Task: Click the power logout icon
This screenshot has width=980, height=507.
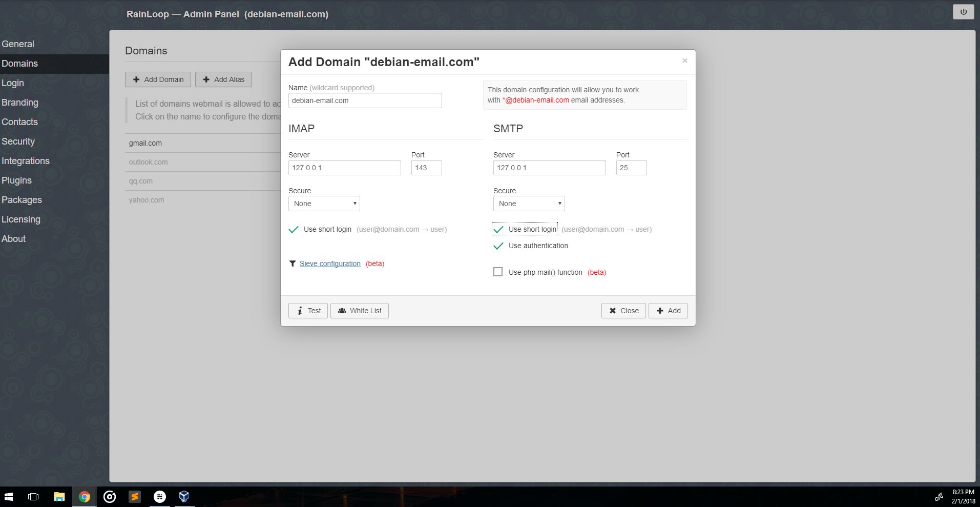Action: point(963,12)
